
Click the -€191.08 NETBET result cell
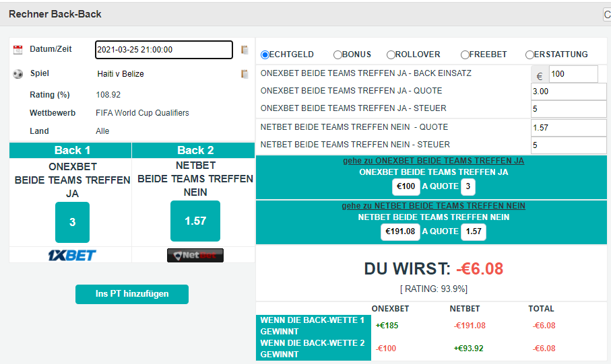click(470, 326)
